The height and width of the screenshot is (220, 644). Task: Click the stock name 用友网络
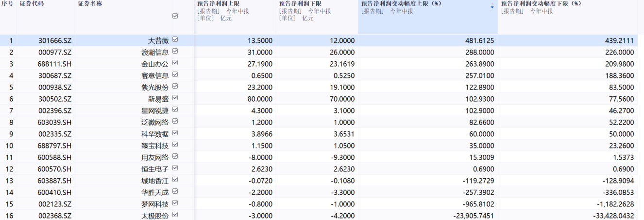coord(155,157)
